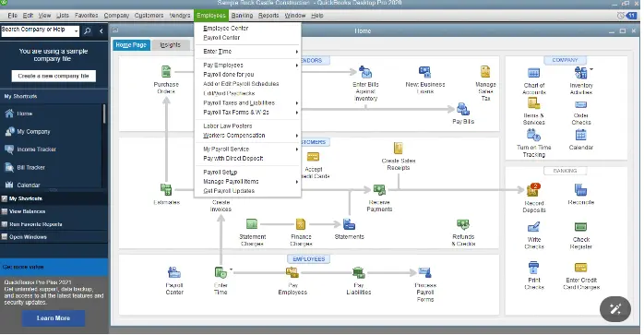Screen dimensions: 644x335
Task: Open the search box dropdown arrow
Action: coord(77,30)
